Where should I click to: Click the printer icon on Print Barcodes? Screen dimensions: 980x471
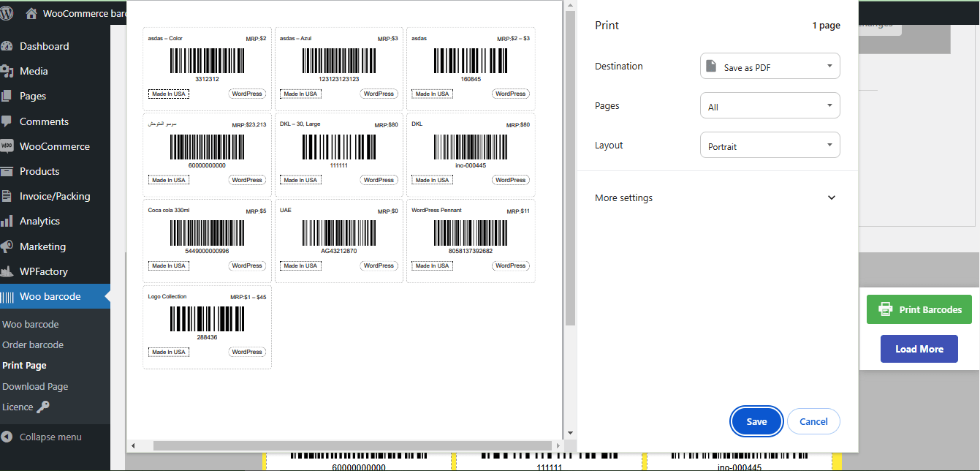point(886,309)
